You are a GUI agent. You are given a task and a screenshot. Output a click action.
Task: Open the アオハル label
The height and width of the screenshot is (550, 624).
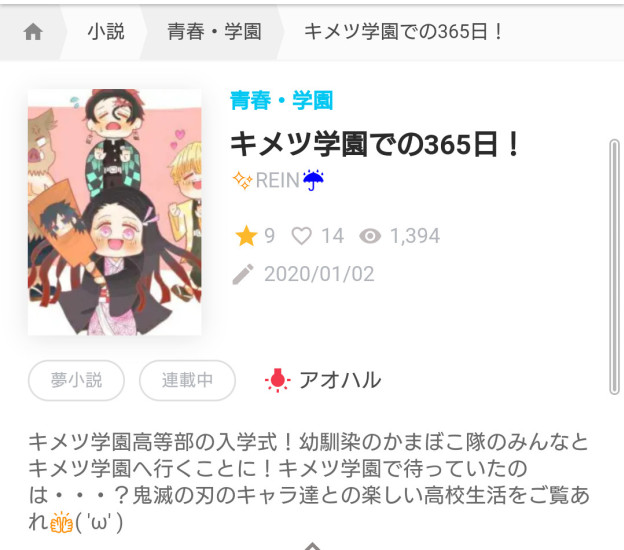click(340, 380)
